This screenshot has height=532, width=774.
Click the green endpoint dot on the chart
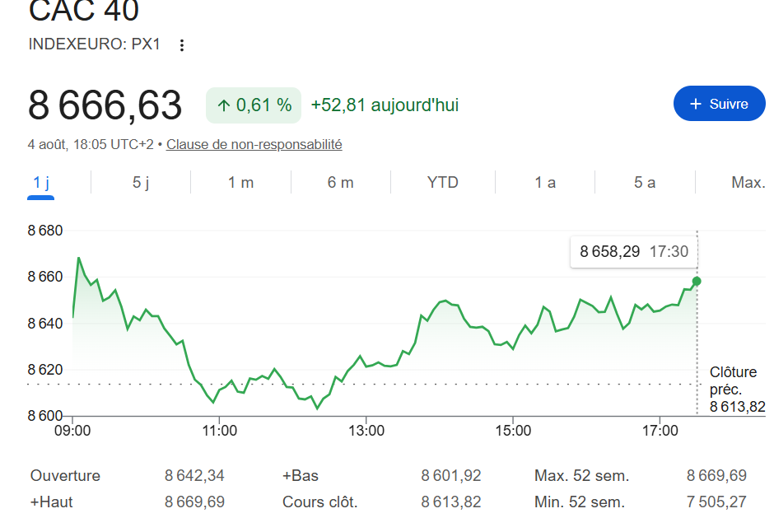[697, 282]
